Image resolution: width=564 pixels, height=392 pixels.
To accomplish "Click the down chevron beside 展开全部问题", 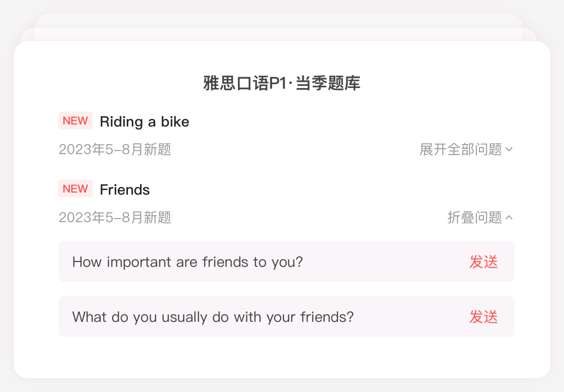I will 509,149.
